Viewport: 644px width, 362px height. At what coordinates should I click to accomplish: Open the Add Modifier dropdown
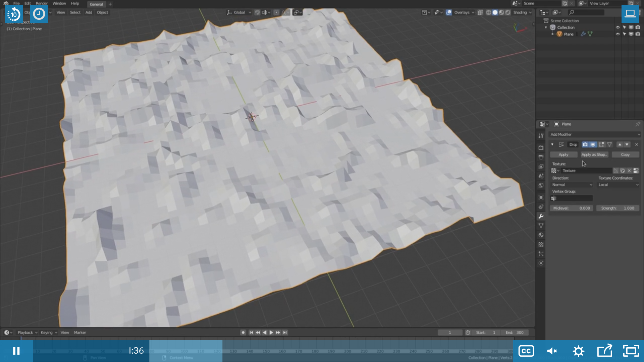[595, 134]
